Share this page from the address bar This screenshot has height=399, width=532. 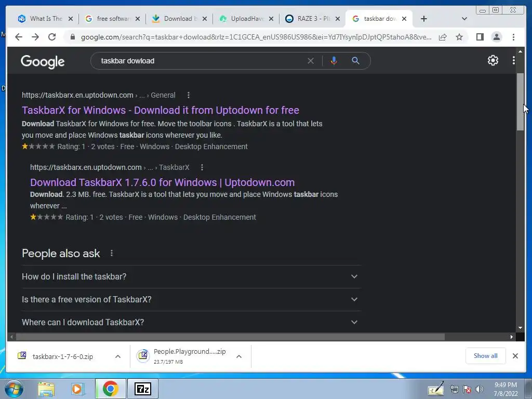click(443, 37)
